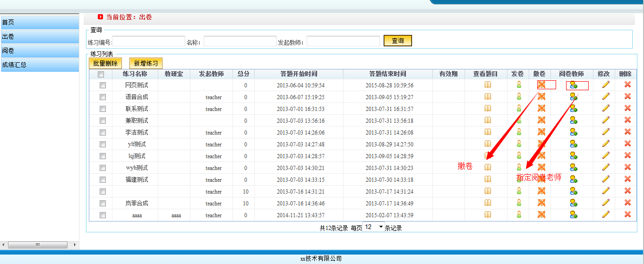Open 阅卷 in sidebar menu
The image size is (644, 264).
point(39,51)
